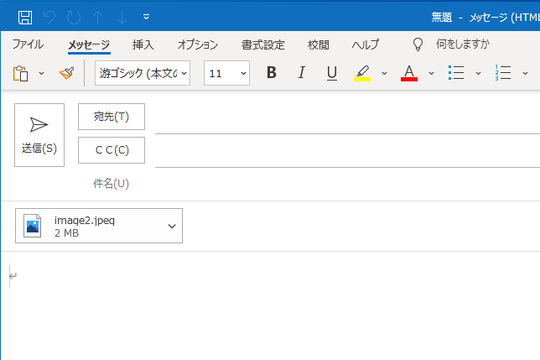Click the 2 MB attachment size

(x=66, y=233)
